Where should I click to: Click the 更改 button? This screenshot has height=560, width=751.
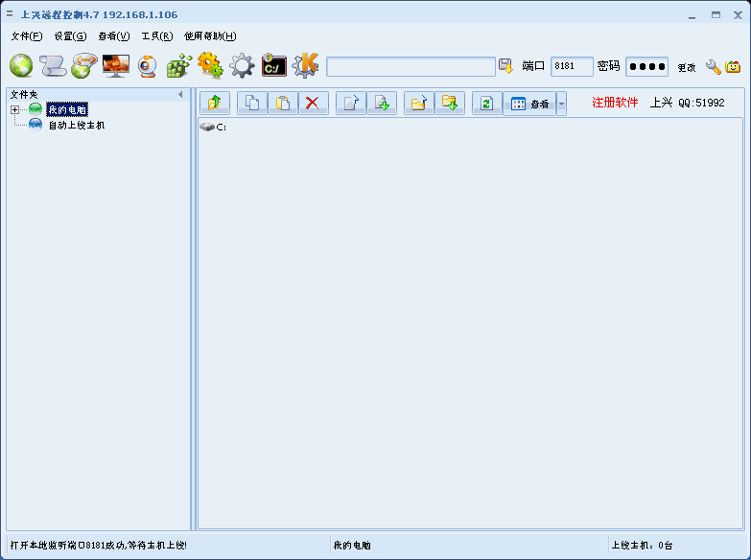coord(686,68)
